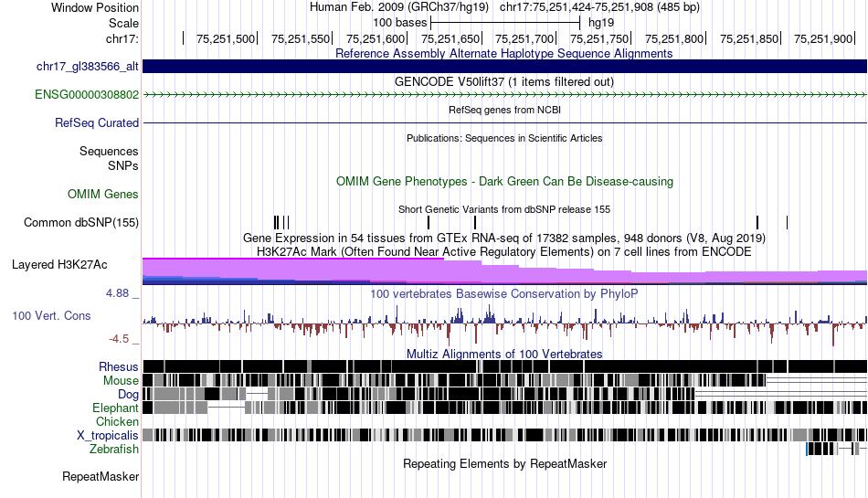Image resolution: width=868 pixels, height=498 pixels.
Task: Click the SNPs label under Publications track
Action: [123, 165]
